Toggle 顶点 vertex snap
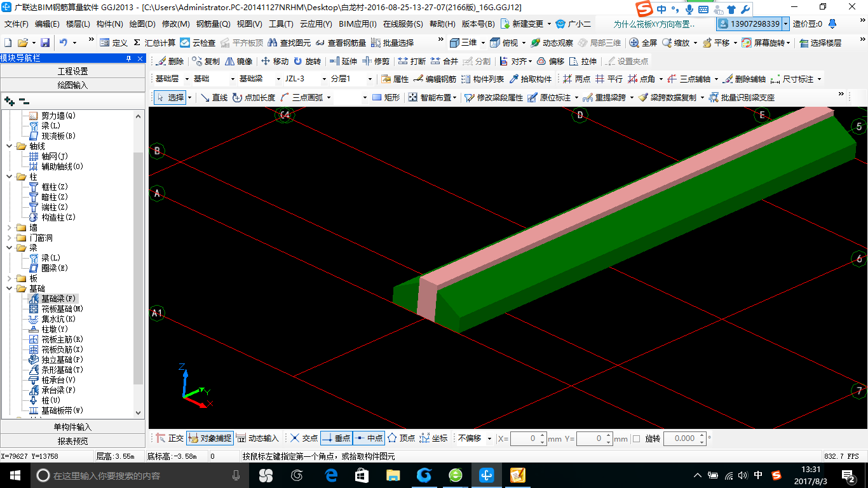This screenshot has width=868, height=488. pos(401,438)
